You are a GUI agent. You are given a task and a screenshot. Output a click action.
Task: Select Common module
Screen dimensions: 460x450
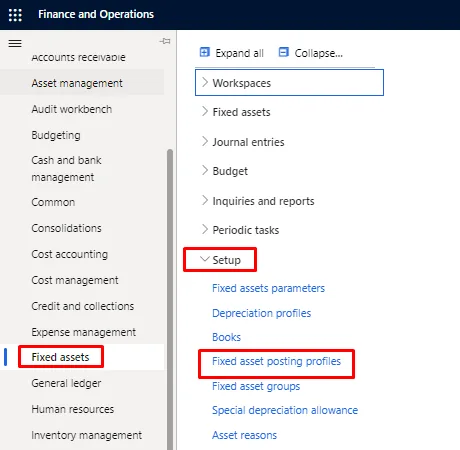point(53,202)
